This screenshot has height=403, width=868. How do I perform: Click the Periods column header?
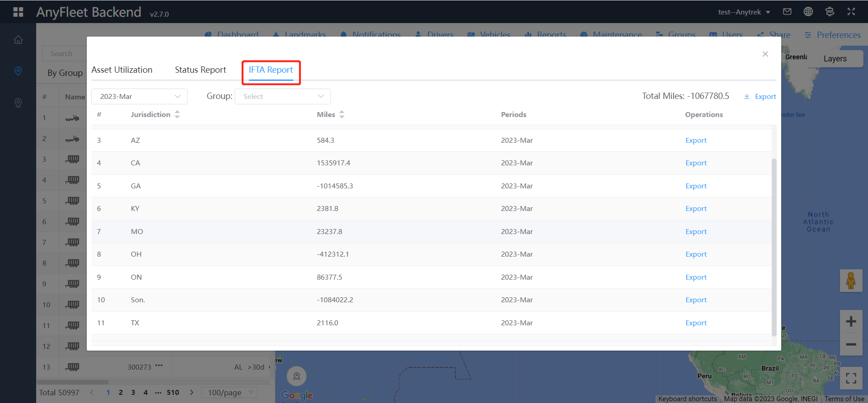[x=514, y=115]
